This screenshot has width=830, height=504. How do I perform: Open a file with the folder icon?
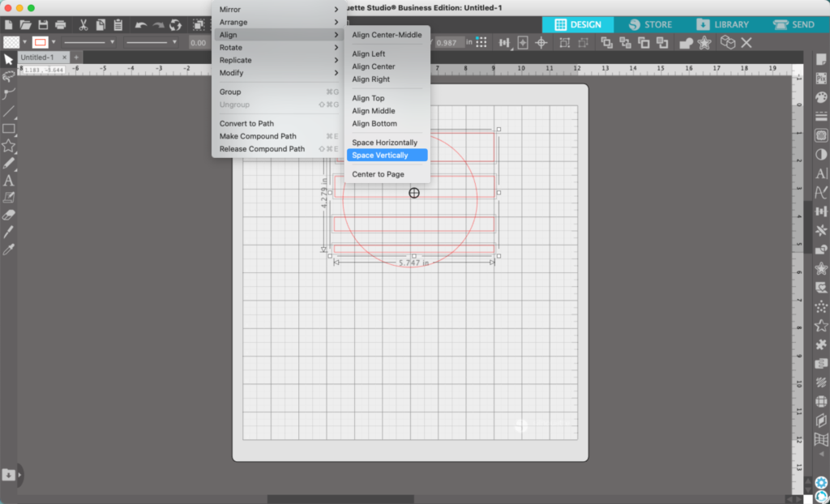[x=25, y=25]
